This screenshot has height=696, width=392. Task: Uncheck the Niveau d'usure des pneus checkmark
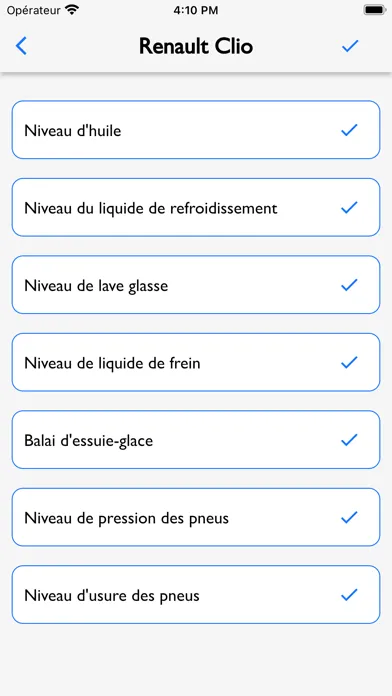pyautogui.click(x=349, y=595)
